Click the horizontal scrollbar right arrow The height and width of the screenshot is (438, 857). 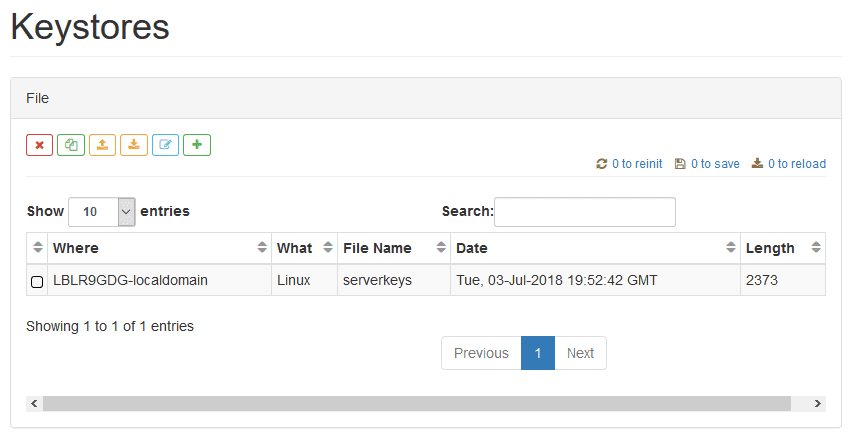[x=818, y=404]
